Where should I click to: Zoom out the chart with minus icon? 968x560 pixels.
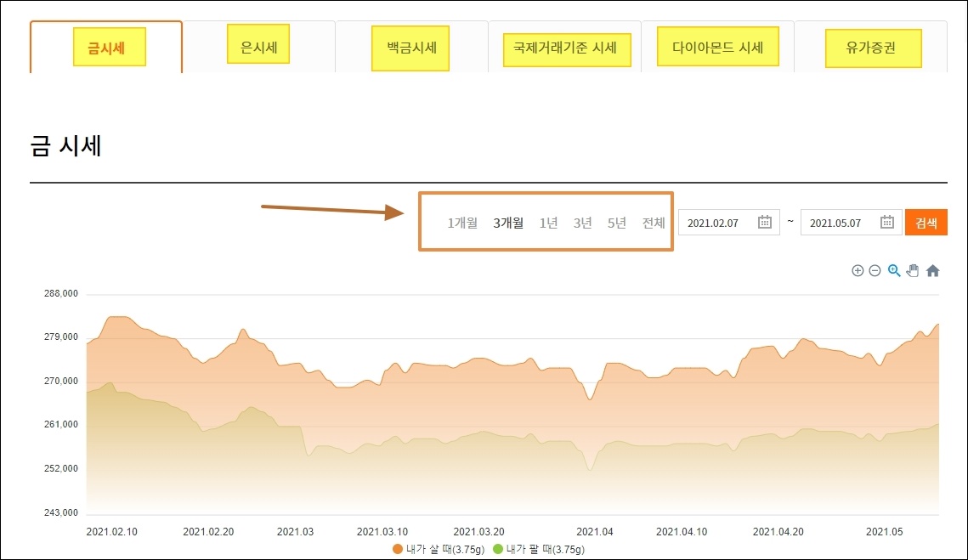coord(875,270)
